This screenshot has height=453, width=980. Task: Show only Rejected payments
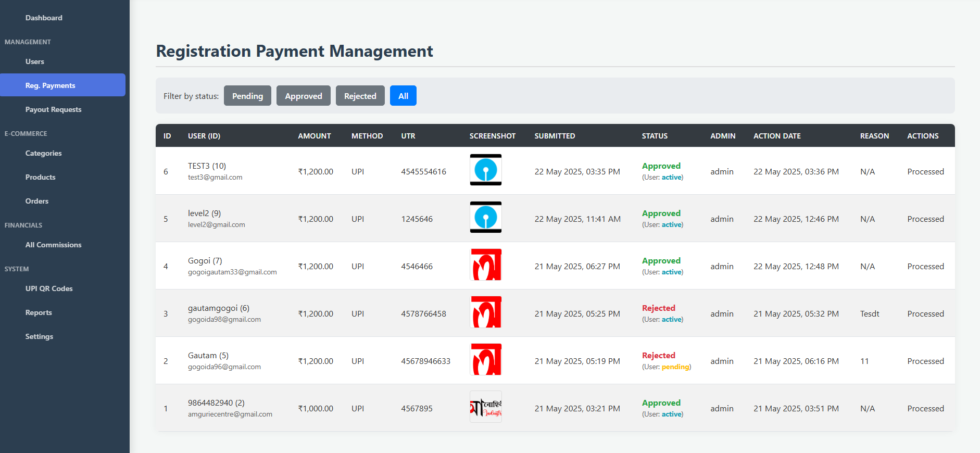[x=360, y=96]
